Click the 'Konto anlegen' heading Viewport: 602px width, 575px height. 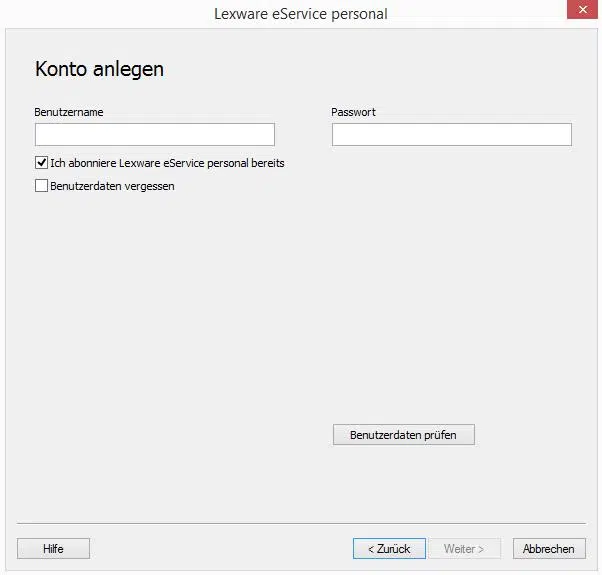point(99,69)
